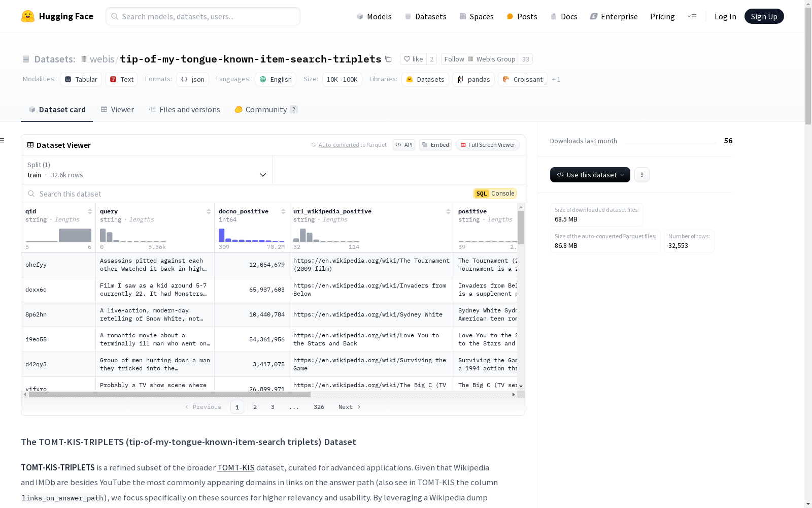
Task: Select the json format tag
Action: 193,79
